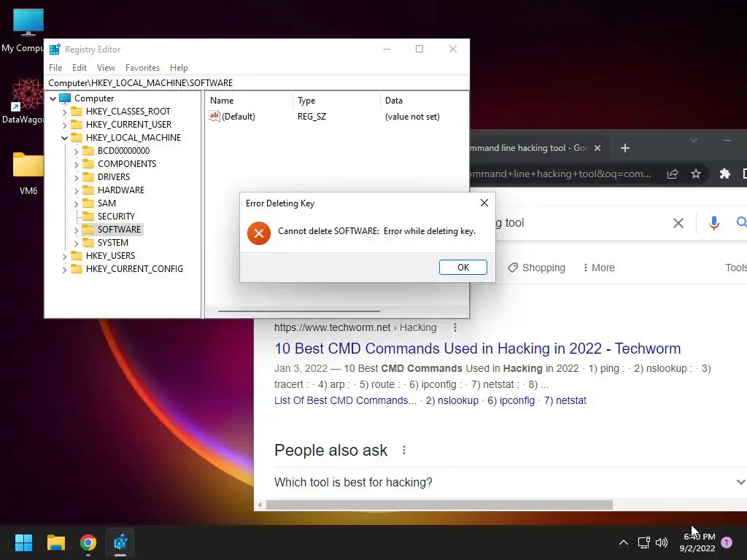Start voice search with microphone icon
The height and width of the screenshot is (560, 747).
pos(713,223)
